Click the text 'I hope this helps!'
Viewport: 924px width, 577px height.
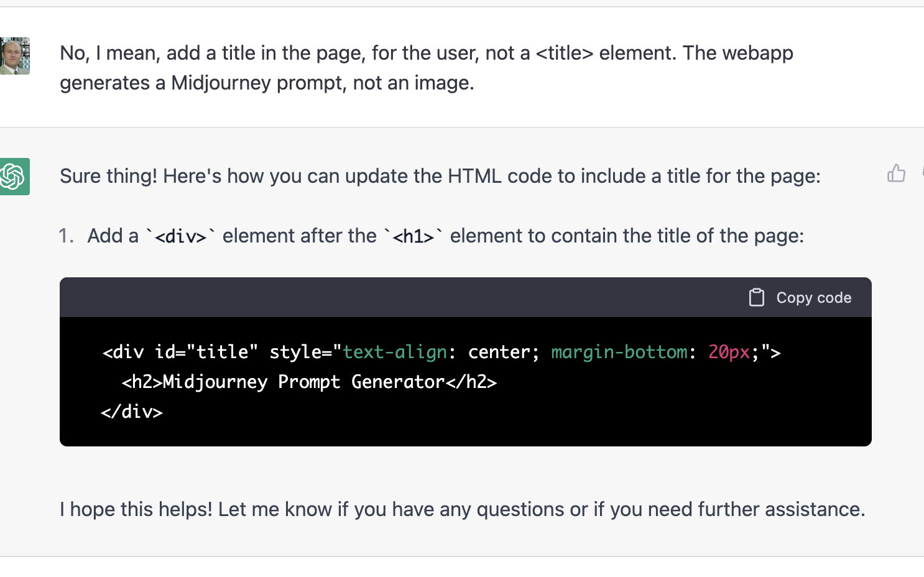pyautogui.click(x=136, y=509)
